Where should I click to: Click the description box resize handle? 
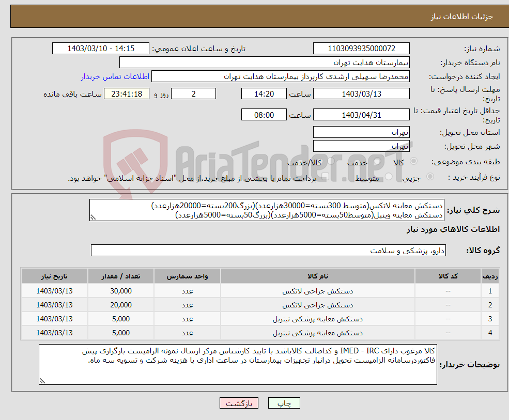point(93,217)
